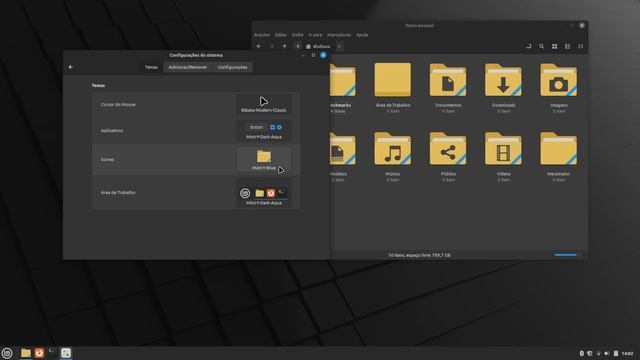The width and height of the screenshot is (640, 360).
Task: Click 'Ícones' row label
Action: (x=107, y=160)
